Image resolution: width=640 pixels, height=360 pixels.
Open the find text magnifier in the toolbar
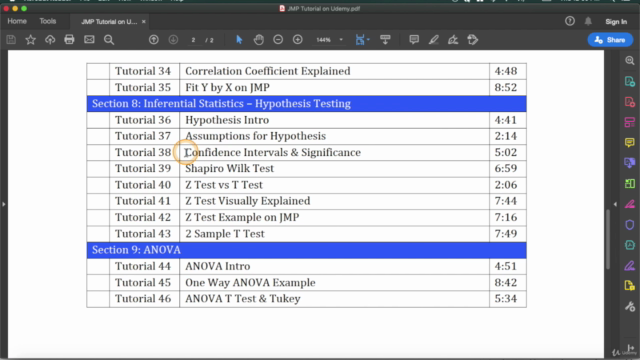(x=109, y=40)
